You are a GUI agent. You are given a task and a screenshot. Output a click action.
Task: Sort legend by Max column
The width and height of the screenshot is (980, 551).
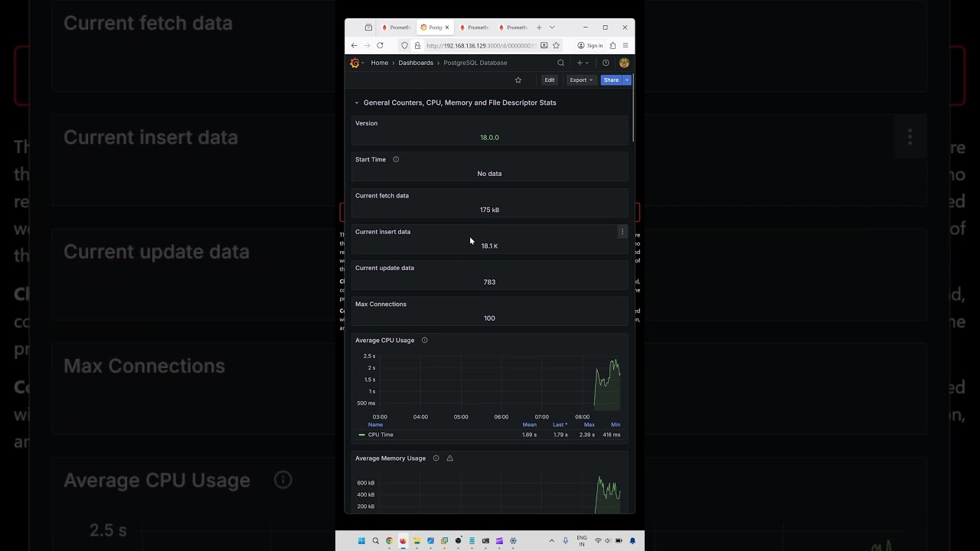coord(589,425)
